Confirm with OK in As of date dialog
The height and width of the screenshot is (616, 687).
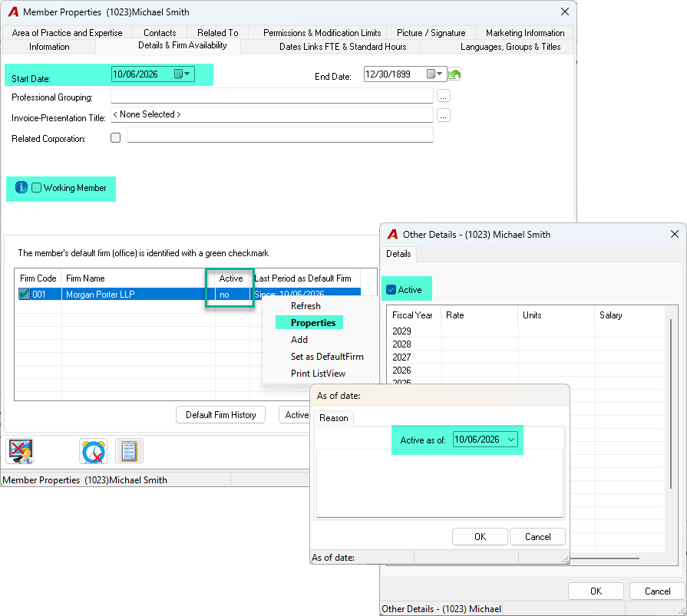pyautogui.click(x=481, y=537)
